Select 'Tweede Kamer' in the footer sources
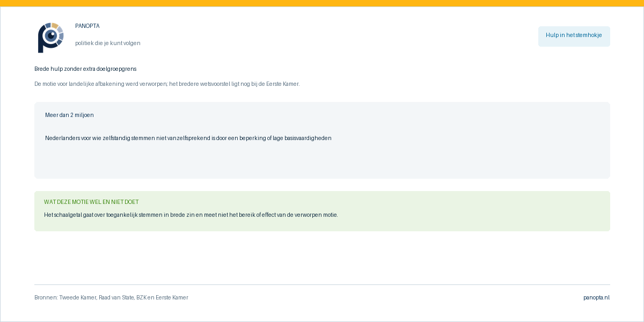This screenshot has width=644, height=322. tap(77, 297)
